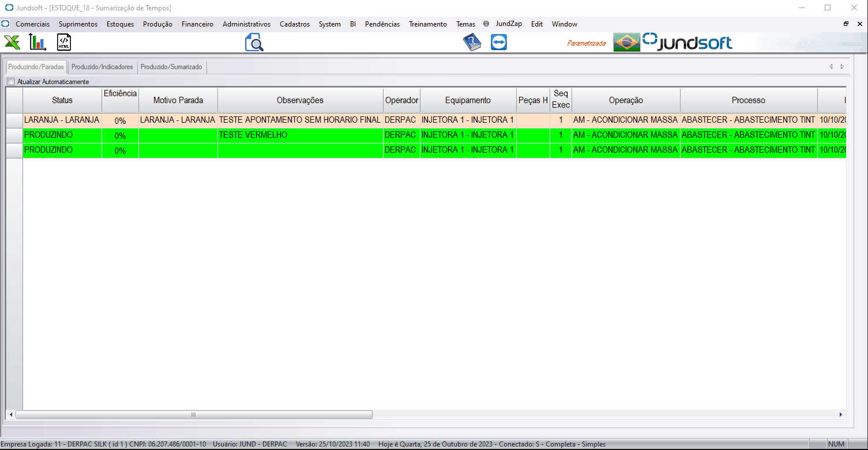868x450 pixels.
Task: Open the bar chart icon
Action: coord(37,42)
